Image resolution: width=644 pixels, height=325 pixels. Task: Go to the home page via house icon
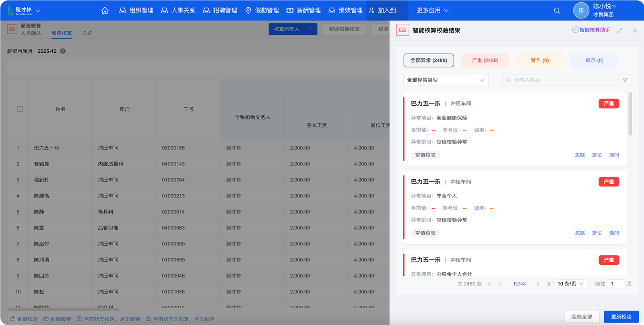click(105, 10)
